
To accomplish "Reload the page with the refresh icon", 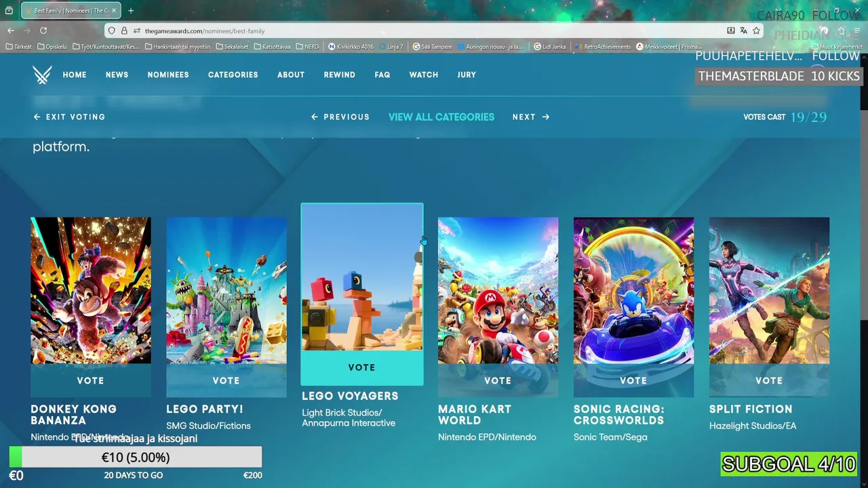I will [x=43, y=30].
